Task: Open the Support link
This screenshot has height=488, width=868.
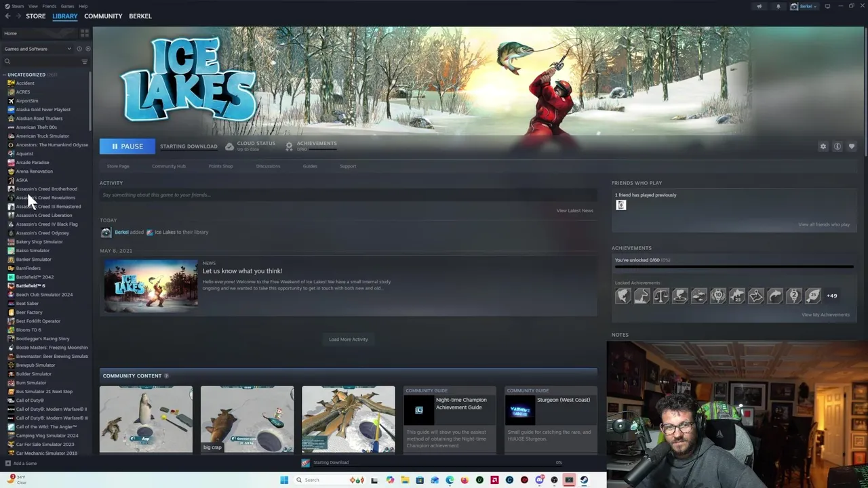Action: [x=348, y=166]
